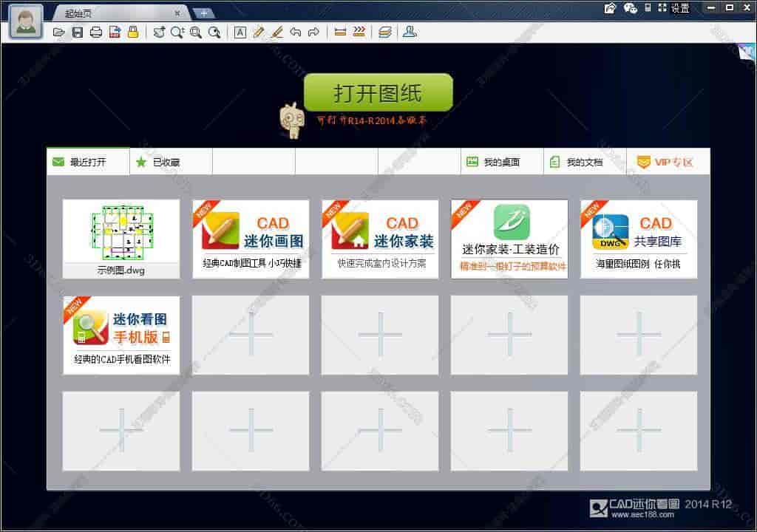This screenshot has height=532, width=757.
Task: Select the pencil markup tool
Action: click(x=259, y=33)
